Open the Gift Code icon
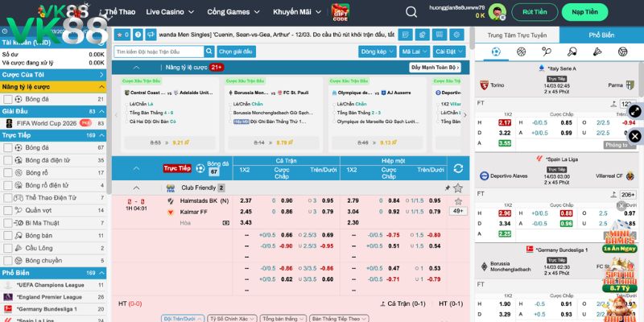The height and width of the screenshot is (322, 644). [340, 12]
